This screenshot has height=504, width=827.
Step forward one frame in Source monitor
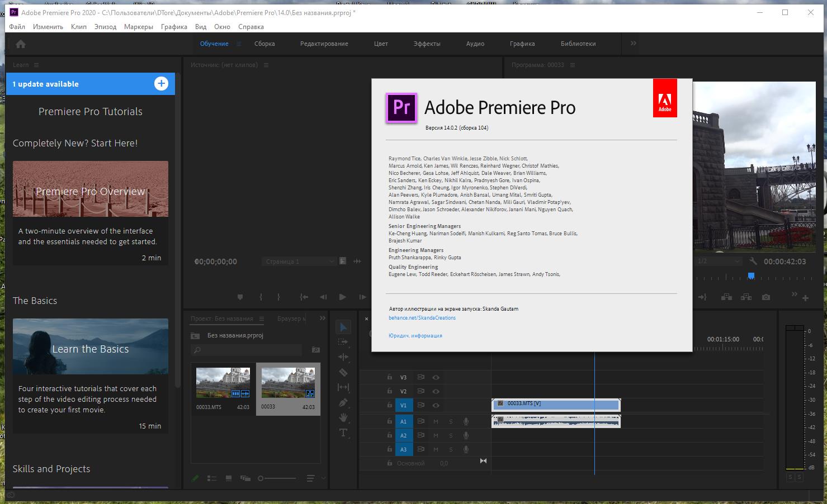362,297
